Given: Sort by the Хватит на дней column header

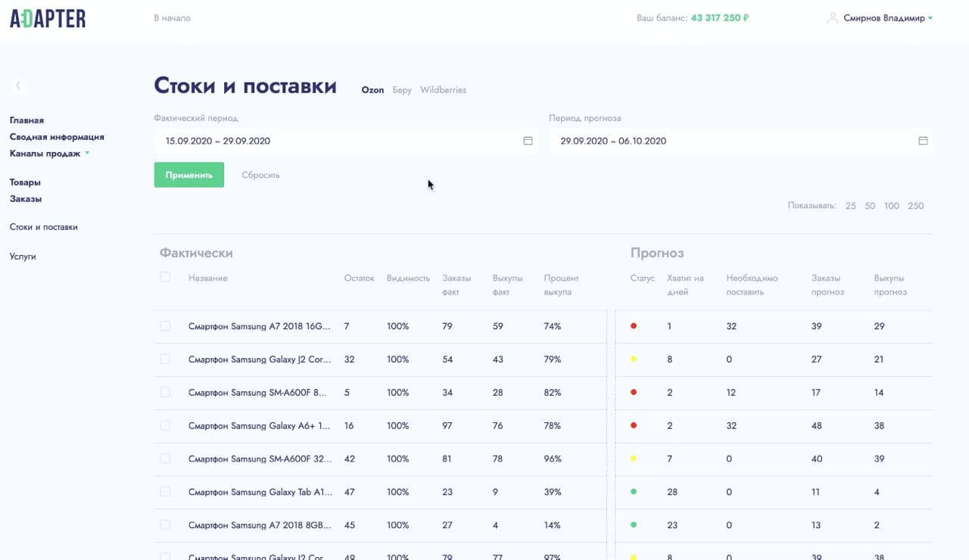Looking at the screenshot, I should coord(685,285).
